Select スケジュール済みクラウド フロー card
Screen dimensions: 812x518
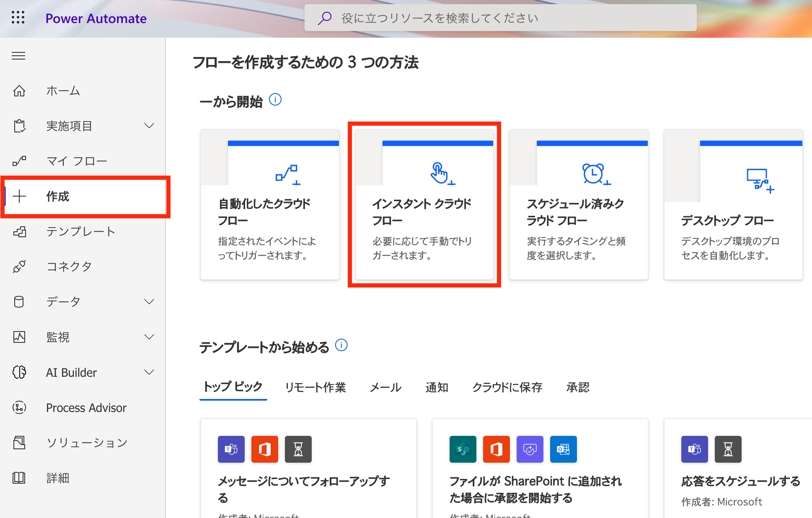579,205
